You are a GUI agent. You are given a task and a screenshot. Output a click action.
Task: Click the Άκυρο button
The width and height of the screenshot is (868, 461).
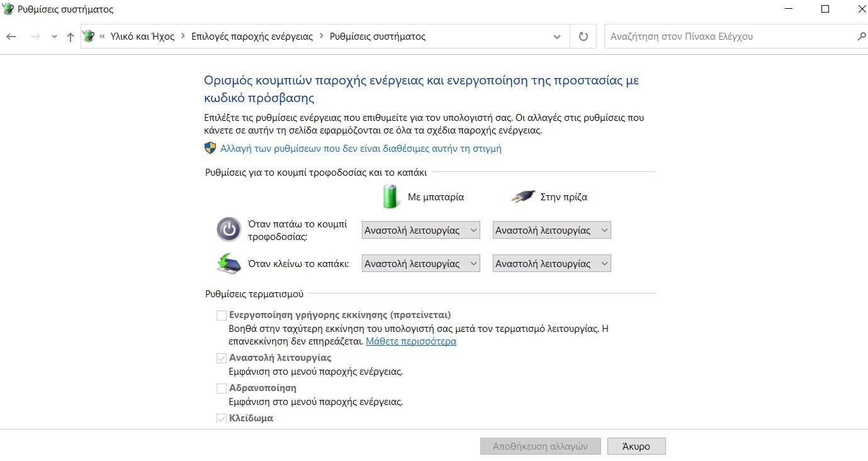pyautogui.click(x=636, y=446)
